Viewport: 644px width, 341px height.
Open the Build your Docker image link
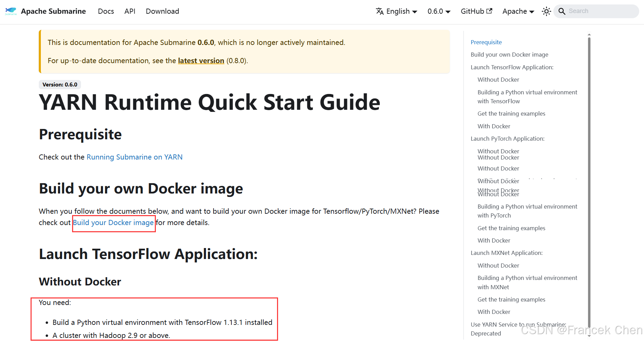[113, 223]
